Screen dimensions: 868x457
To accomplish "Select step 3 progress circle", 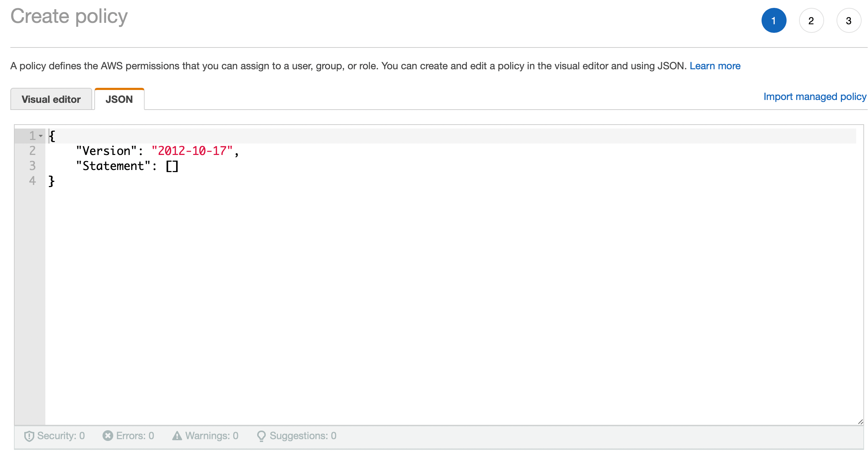I will pos(849,20).
